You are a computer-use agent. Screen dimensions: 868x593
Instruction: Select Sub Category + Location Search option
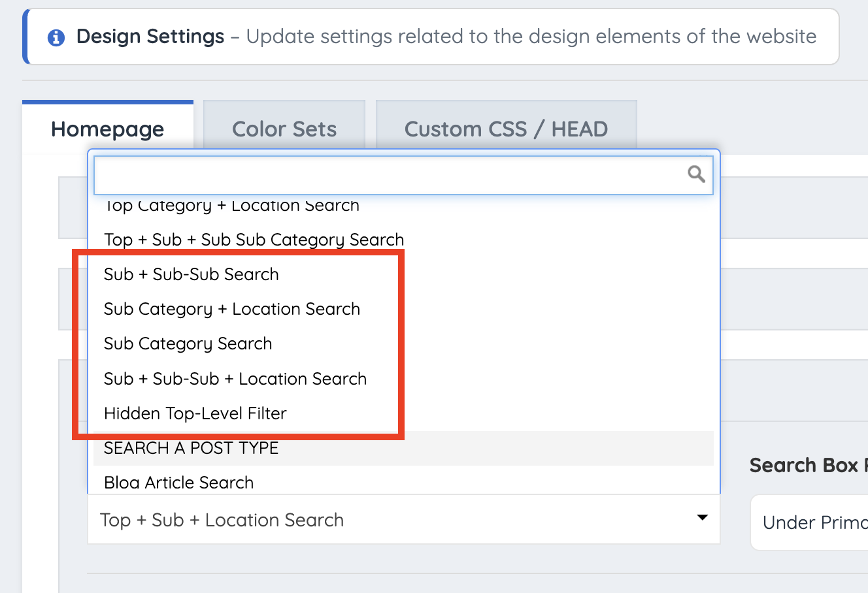[x=232, y=309]
